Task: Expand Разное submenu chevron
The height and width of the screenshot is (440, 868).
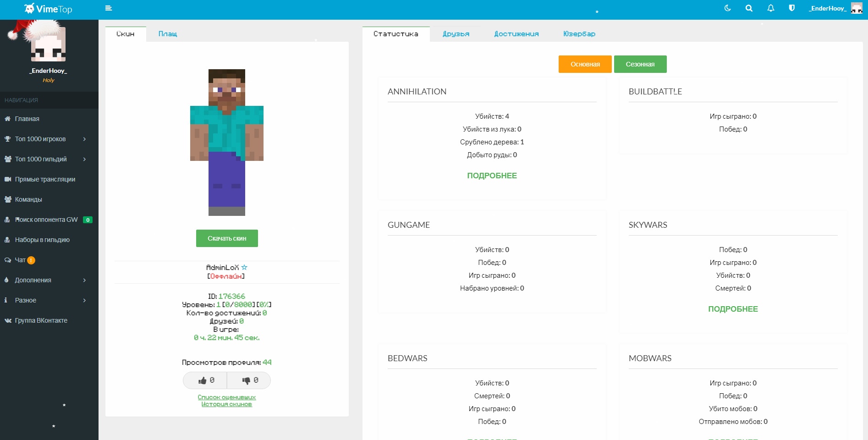Action: click(x=85, y=300)
